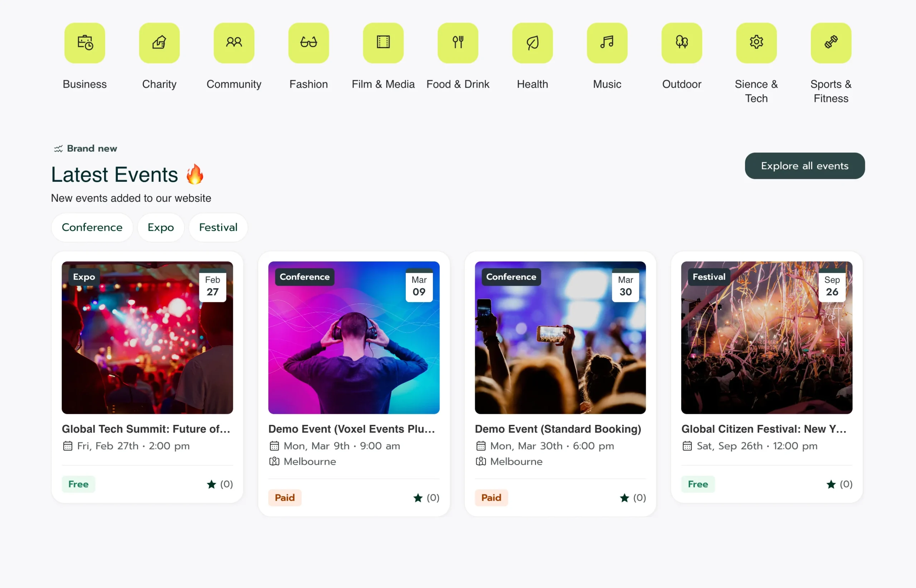This screenshot has height=588, width=916.
Task: Open the Health leaf icon
Action: coord(532,43)
